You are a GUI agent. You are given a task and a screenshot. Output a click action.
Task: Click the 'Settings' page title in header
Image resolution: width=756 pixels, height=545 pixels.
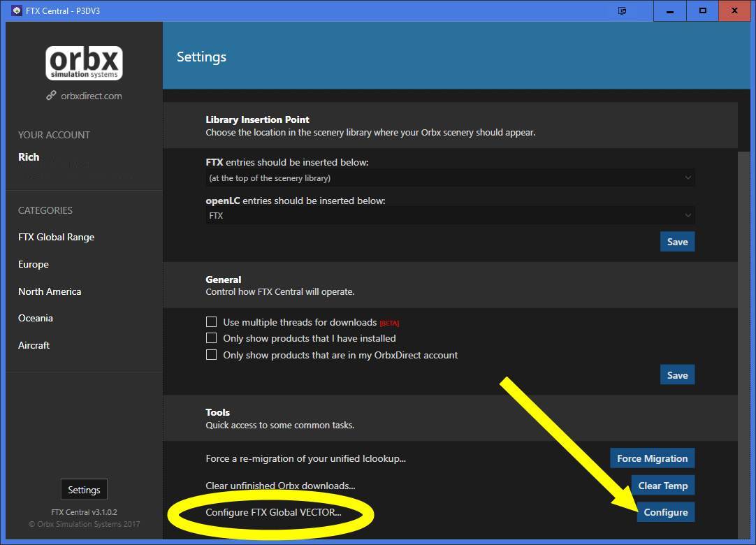click(201, 57)
